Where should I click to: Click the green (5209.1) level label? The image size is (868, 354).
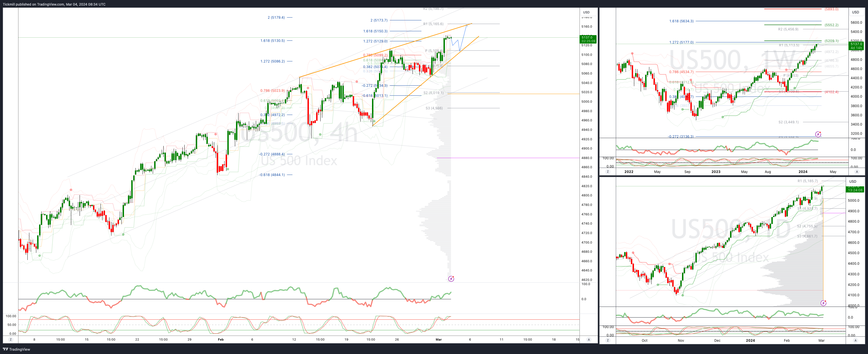[831, 41]
